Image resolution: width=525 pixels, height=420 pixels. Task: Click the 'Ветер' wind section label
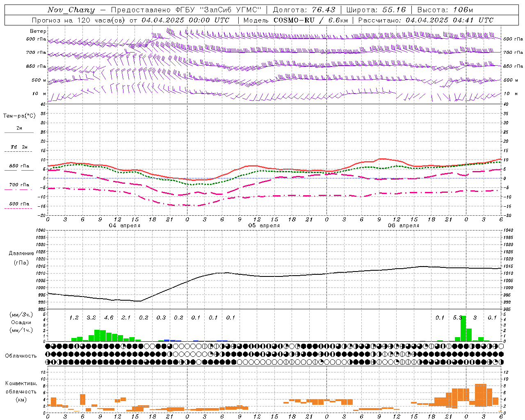pyautogui.click(x=38, y=31)
